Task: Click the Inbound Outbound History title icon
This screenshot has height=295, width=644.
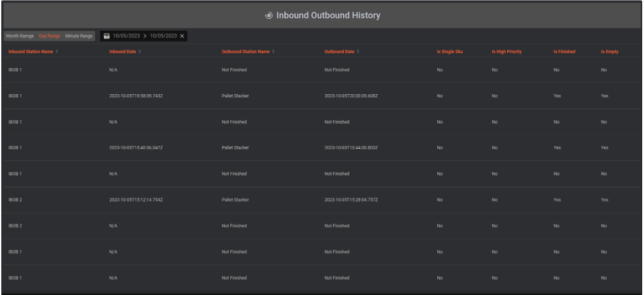Action: (268, 15)
